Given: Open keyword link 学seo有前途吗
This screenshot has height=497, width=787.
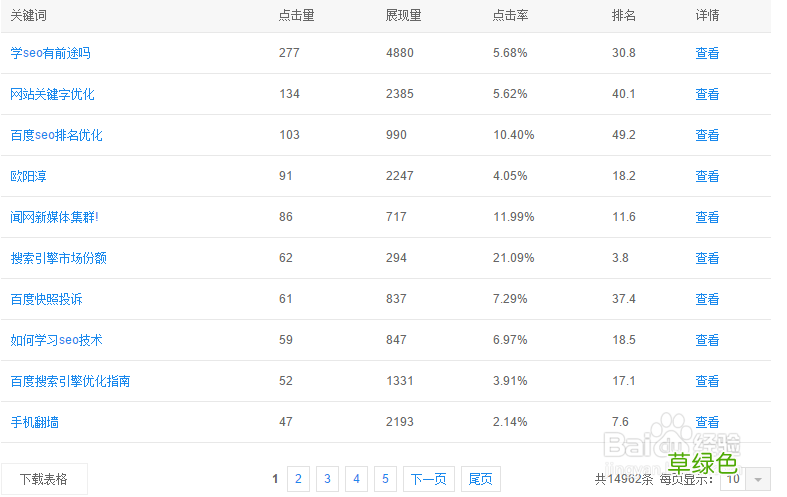Looking at the screenshot, I should (x=50, y=53).
